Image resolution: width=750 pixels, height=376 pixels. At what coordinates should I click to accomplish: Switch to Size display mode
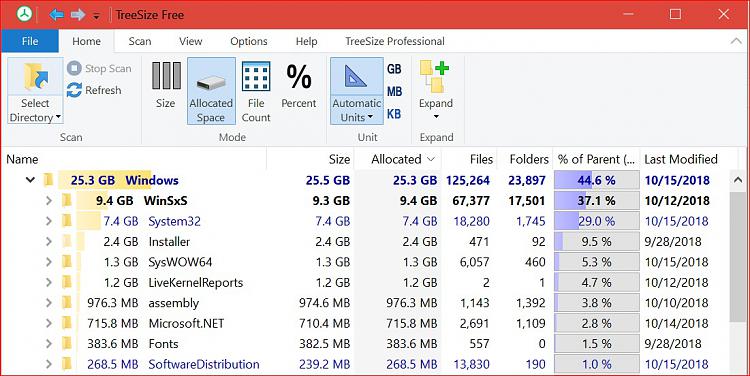[165, 86]
